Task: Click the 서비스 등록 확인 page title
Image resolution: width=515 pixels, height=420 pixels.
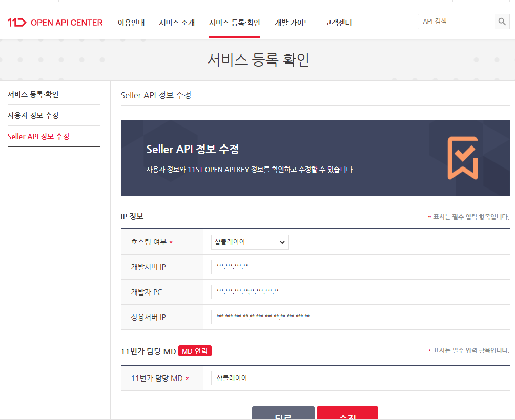Action: [258, 59]
